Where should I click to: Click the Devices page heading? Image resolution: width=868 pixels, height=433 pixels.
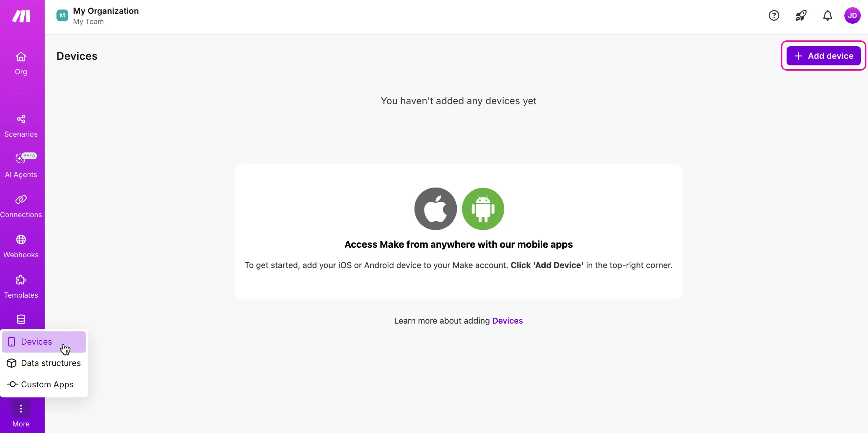(77, 56)
